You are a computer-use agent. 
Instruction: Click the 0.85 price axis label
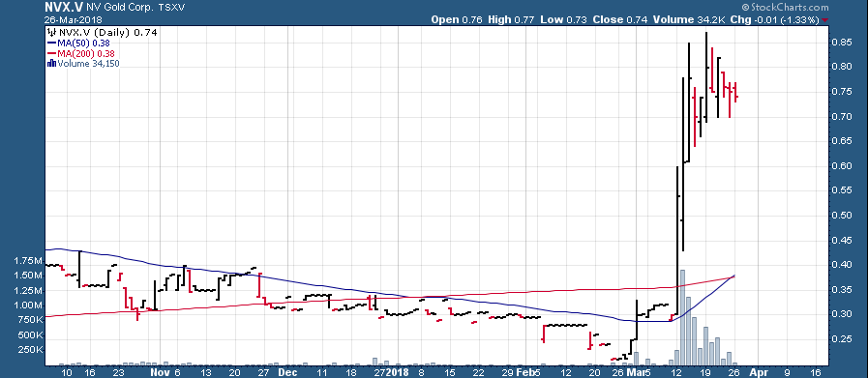pos(841,43)
